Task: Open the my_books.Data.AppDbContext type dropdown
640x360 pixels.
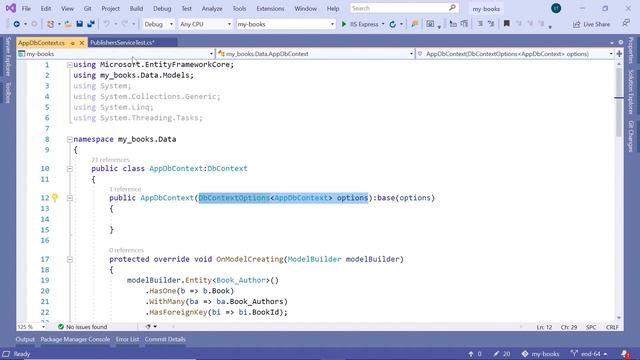Action: pyautogui.click(x=316, y=54)
